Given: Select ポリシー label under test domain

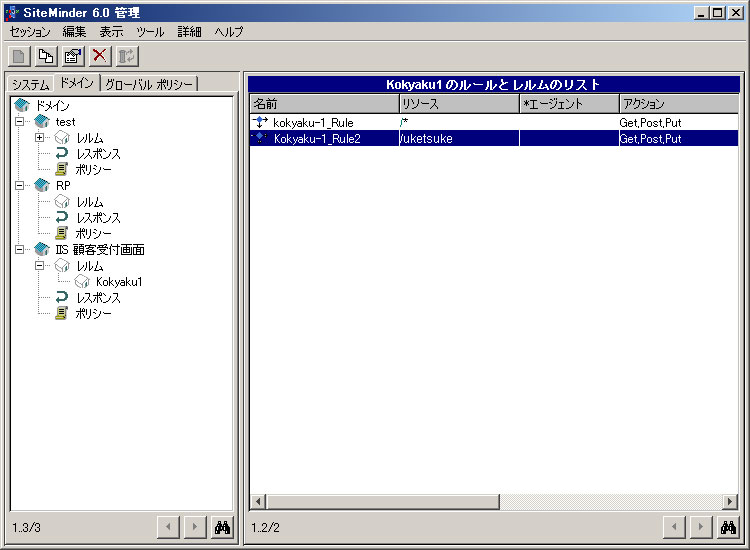Looking at the screenshot, I should (x=93, y=169).
